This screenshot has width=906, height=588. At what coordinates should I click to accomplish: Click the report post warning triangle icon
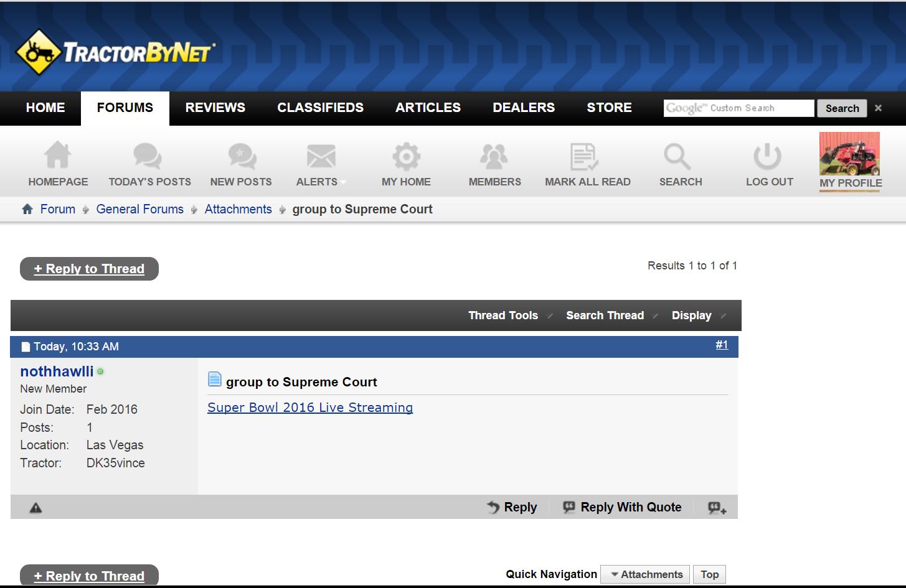pyautogui.click(x=36, y=508)
